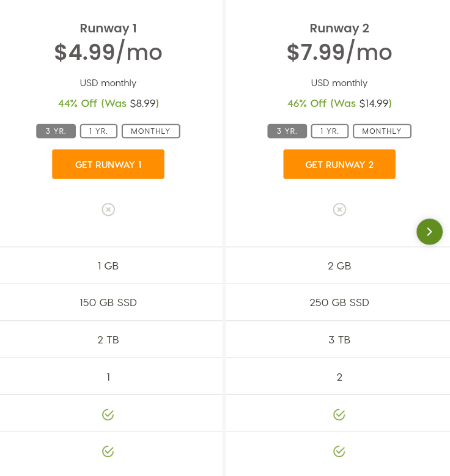Choose MONTHLY billing for Runway 1
This screenshot has width=450, height=476.
151,131
